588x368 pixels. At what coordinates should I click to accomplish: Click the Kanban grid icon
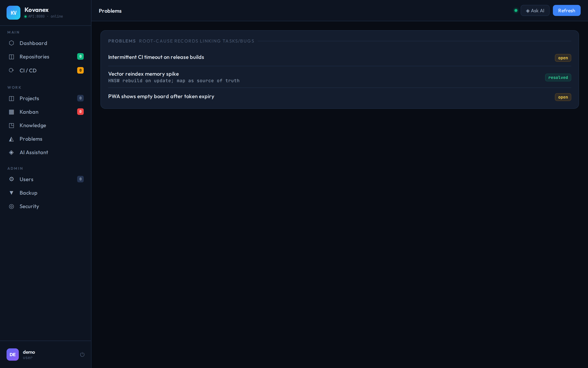[x=11, y=112]
